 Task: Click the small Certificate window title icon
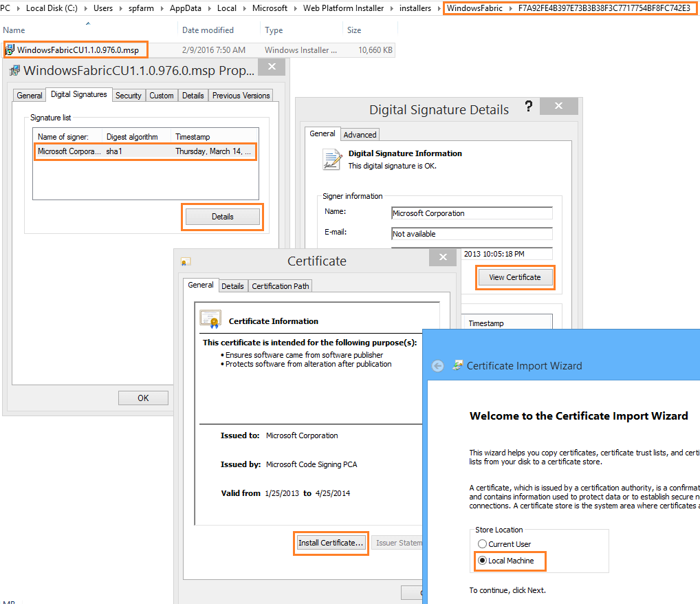coord(186,261)
